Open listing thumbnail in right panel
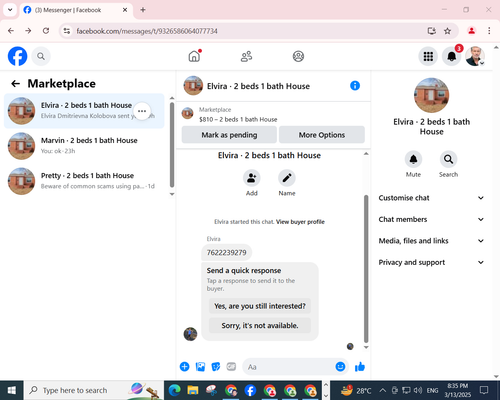The height and width of the screenshot is (400, 500). [431, 95]
